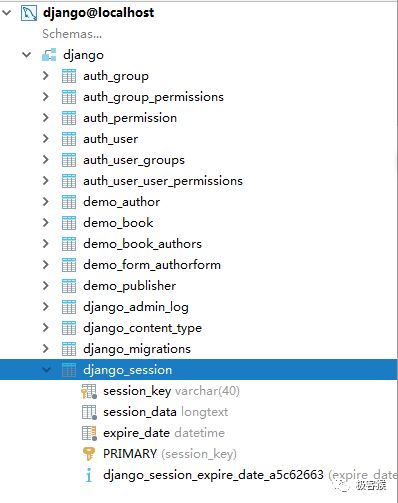
Task: Click the expire_date indexed column icon
Action: pos(89,433)
